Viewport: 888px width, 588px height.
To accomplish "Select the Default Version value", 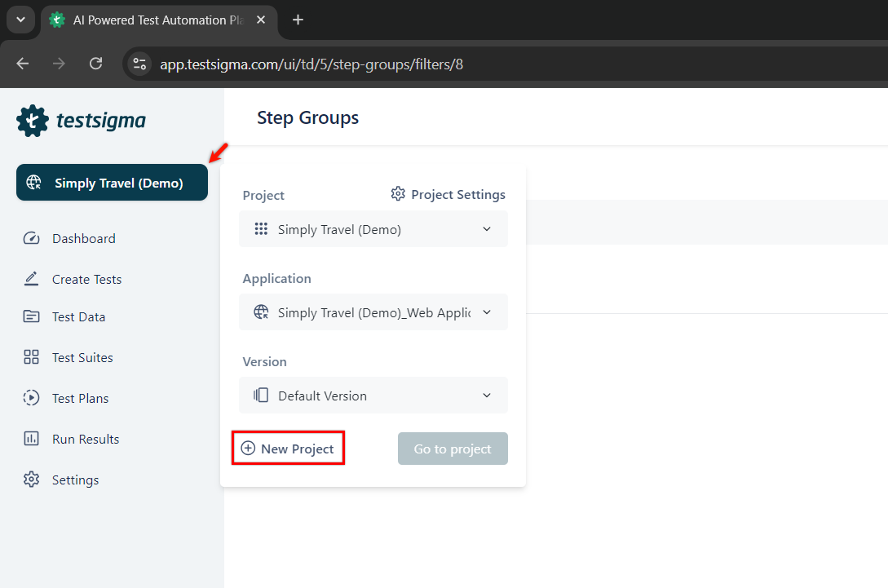I will pyautogui.click(x=373, y=396).
